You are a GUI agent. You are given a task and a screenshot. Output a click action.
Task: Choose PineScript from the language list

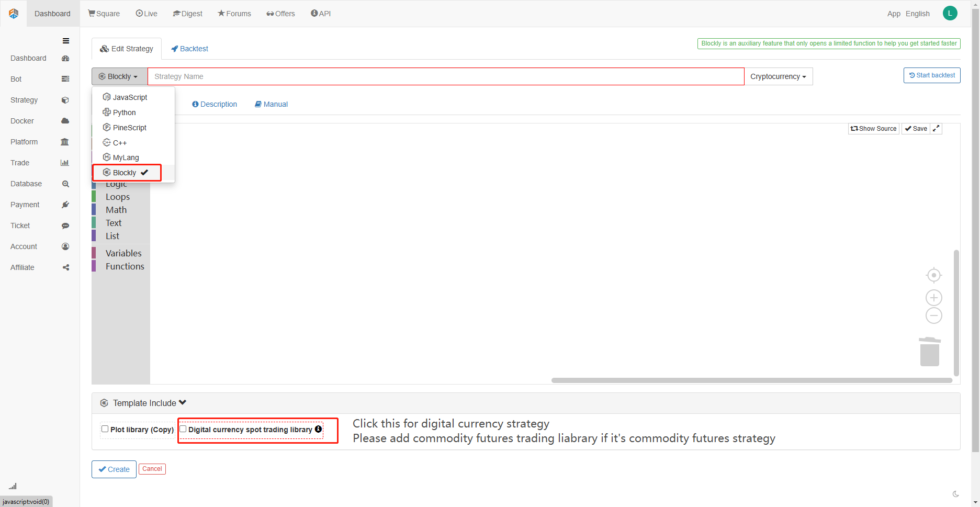coord(129,128)
